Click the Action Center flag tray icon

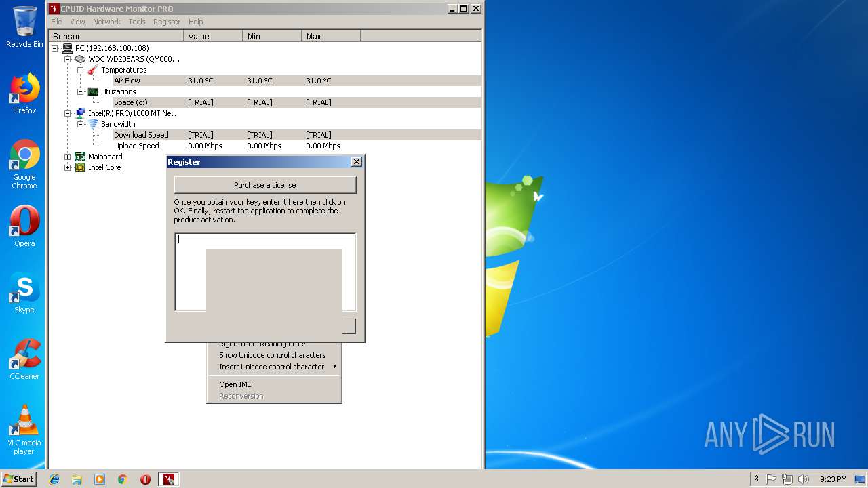pos(771,479)
